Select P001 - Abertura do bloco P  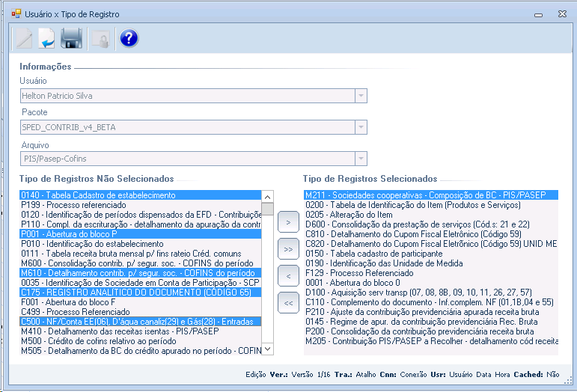click(140, 234)
